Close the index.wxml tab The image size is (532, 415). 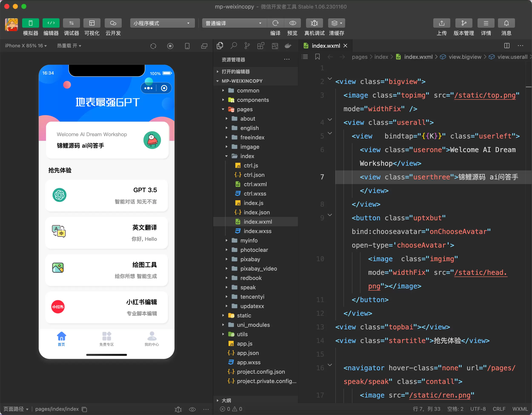point(345,46)
